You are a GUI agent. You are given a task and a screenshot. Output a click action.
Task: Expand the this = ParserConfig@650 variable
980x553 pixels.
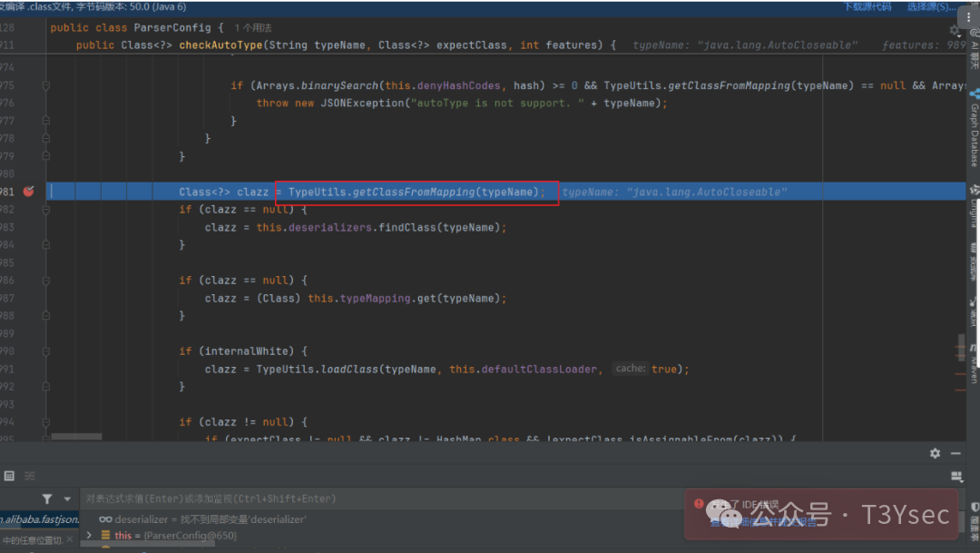[88, 535]
